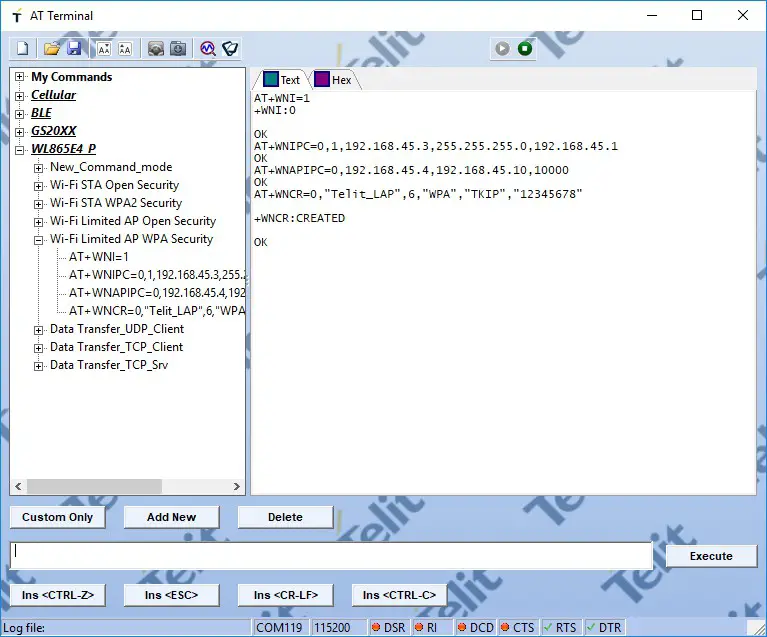Click the increase font size icon

(x=125, y=48)
